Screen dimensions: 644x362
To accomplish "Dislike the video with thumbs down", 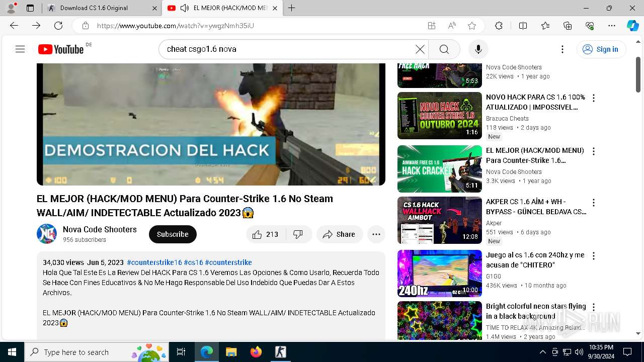I will click(x=298, y=234).
